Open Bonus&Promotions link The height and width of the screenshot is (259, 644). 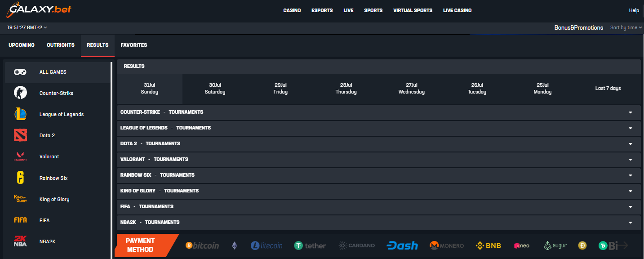[579, 27]
